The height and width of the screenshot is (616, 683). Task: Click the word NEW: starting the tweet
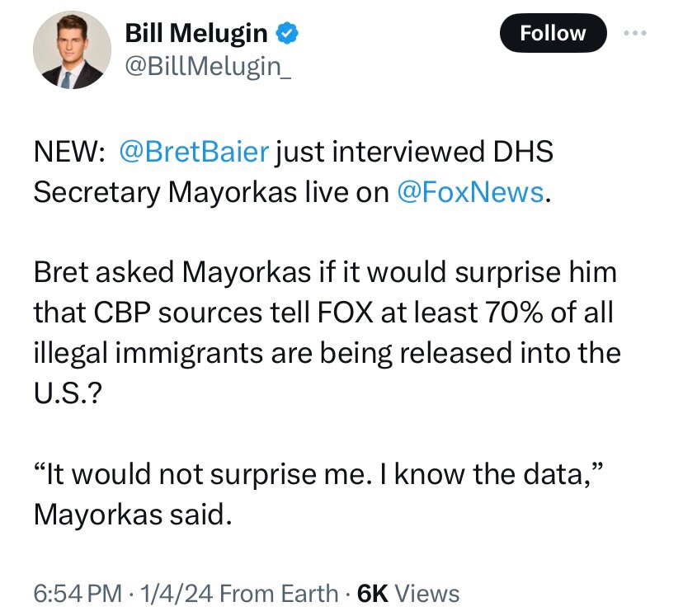68,152
